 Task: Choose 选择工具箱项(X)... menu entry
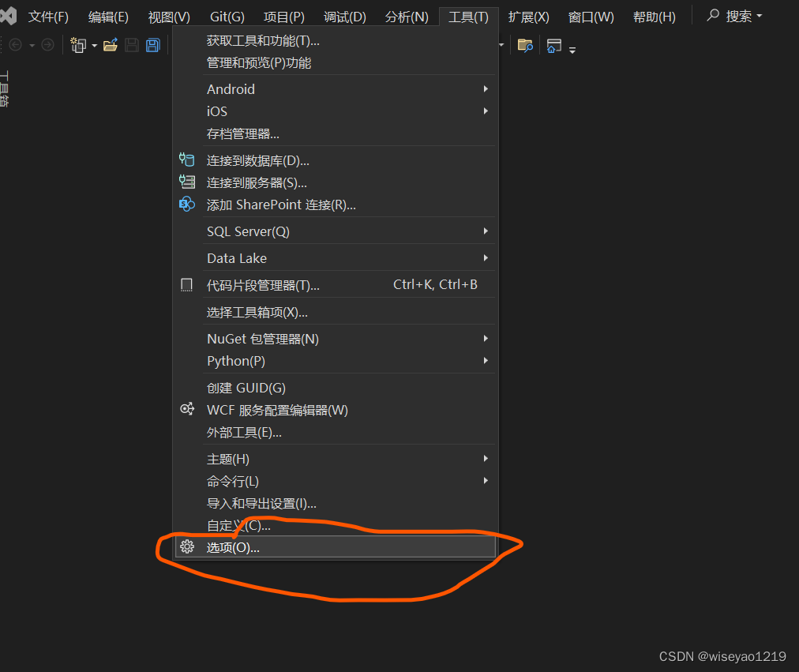[334, 312]
